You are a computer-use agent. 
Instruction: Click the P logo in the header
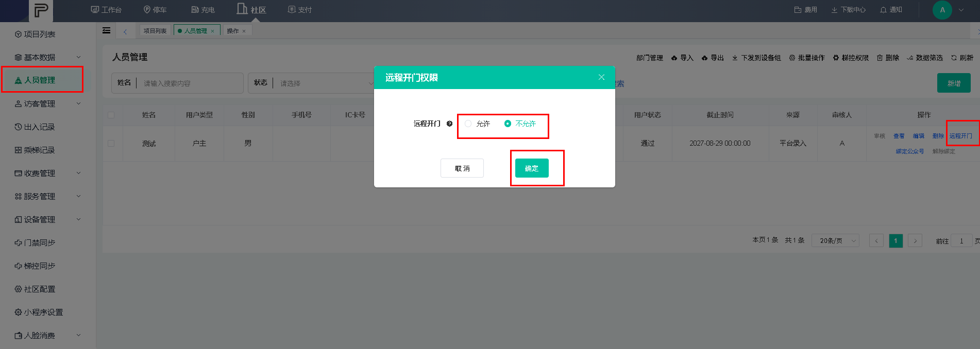[x=41, y=10]
